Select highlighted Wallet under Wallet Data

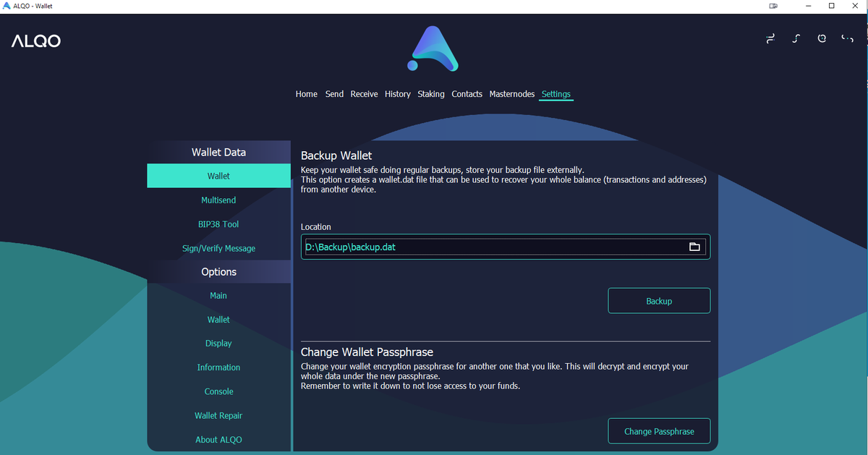[218, 176]
